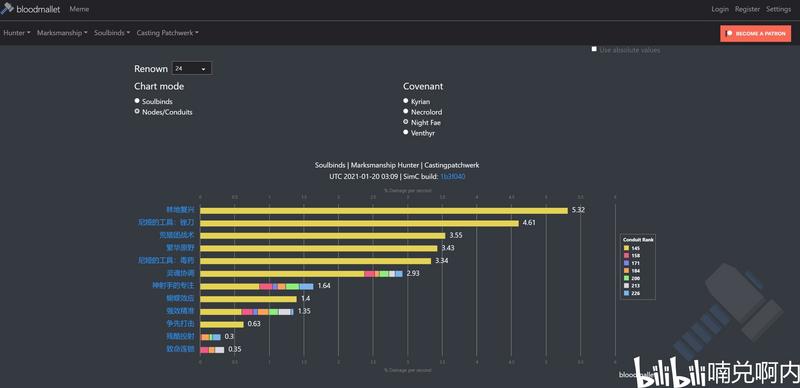800x388 pixels.
Task: Toggle the green 200 rank legend entry
Action: point(632,278)
